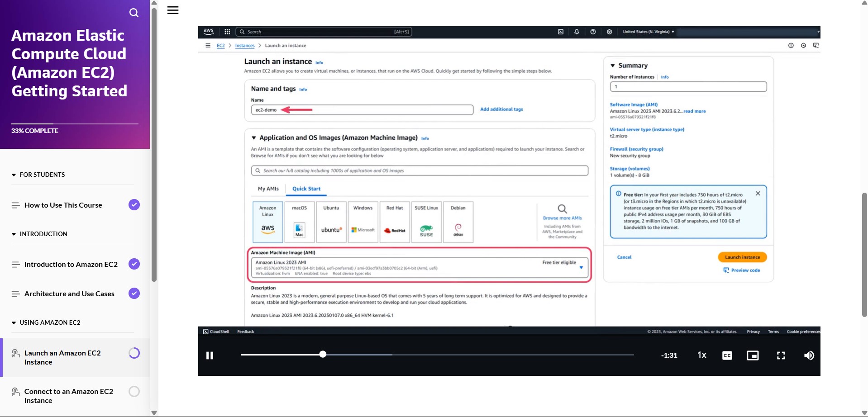Click the Number of instances field
The image size is (868, 417).
click(x=688, y=86)
